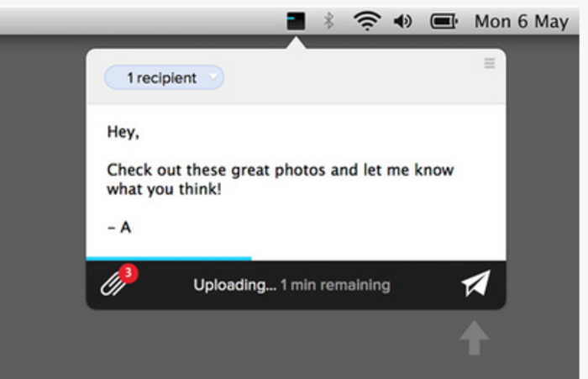Click the "Uploading..." status text
This screenshot has width=588, height=379.
(234, 285)
